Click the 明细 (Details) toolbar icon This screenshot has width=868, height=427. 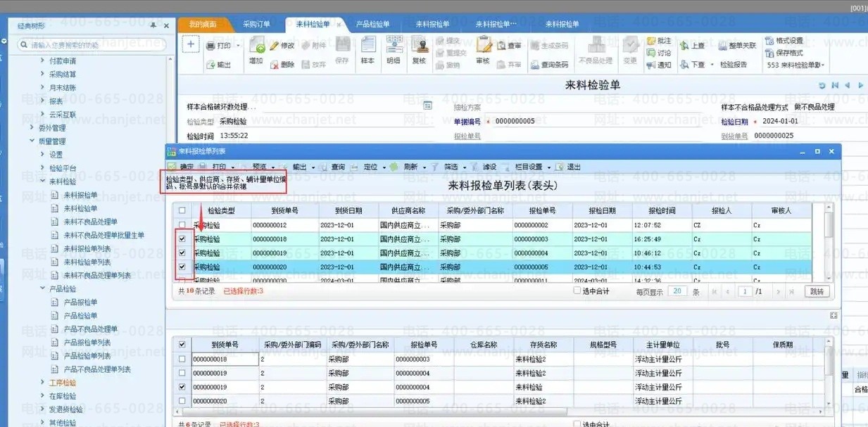[393, 51]
